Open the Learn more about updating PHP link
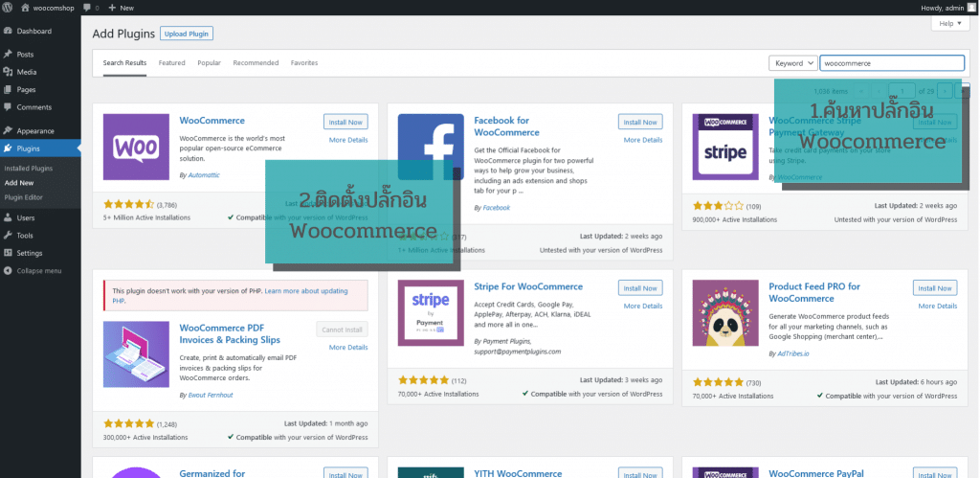Viewport: 980px width, 478px height. 315,290
